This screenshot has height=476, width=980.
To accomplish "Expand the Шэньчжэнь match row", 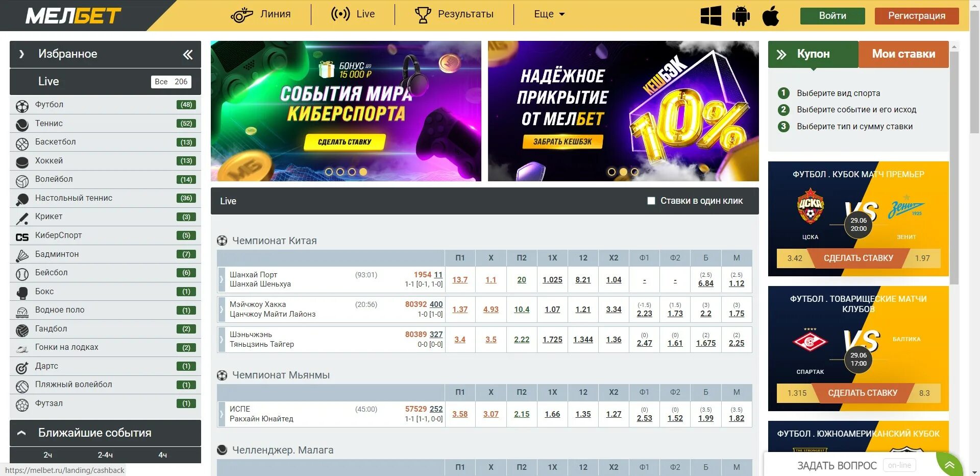I will click(222, 339).
